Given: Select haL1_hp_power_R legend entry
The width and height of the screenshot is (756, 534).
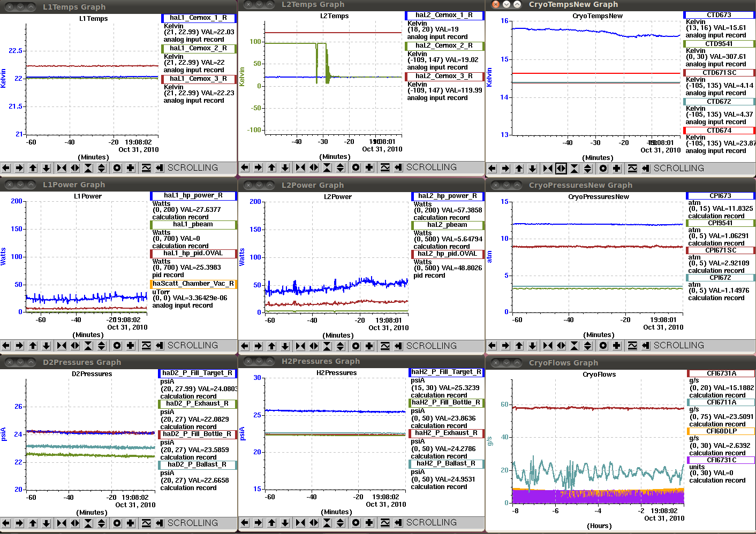Looking at the screenshot, I should click(193, 196).
